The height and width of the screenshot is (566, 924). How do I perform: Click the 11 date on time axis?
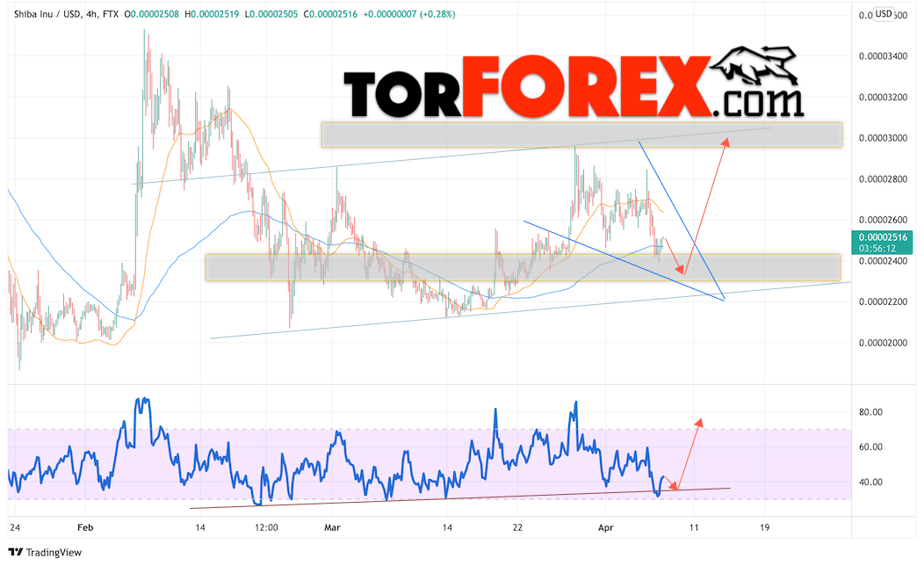(x=694, y=527)
